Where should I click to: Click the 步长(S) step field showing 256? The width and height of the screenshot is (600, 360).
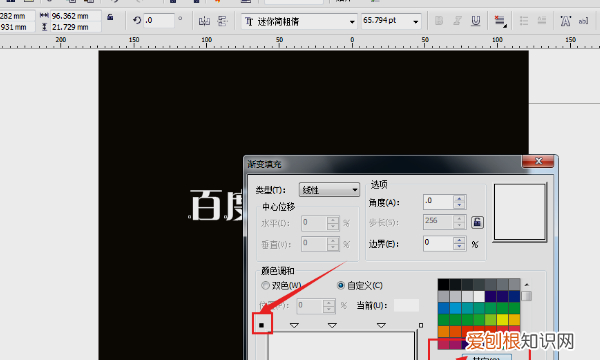[x=439, y=222]
